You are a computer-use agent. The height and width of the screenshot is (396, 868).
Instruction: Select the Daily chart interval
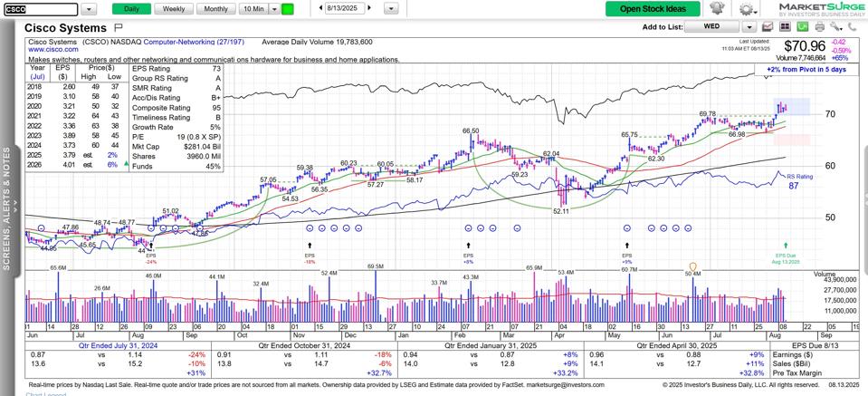(131, 9)
